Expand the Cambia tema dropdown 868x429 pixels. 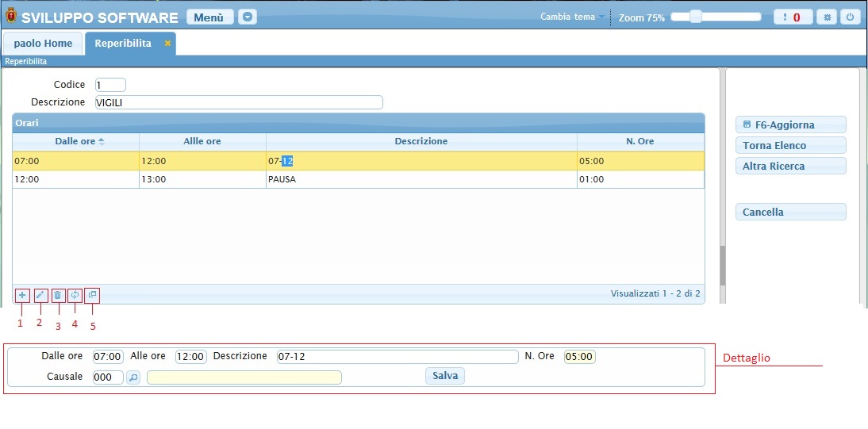pos(572,17)
